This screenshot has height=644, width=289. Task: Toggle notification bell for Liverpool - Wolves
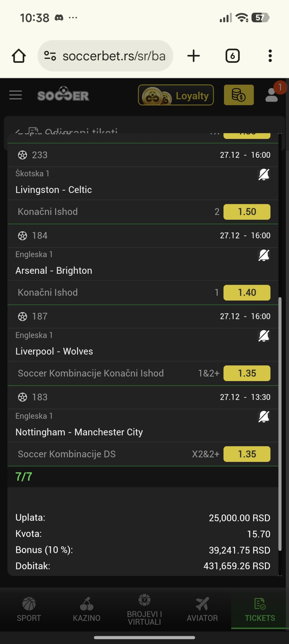click(x=264, y=336)
